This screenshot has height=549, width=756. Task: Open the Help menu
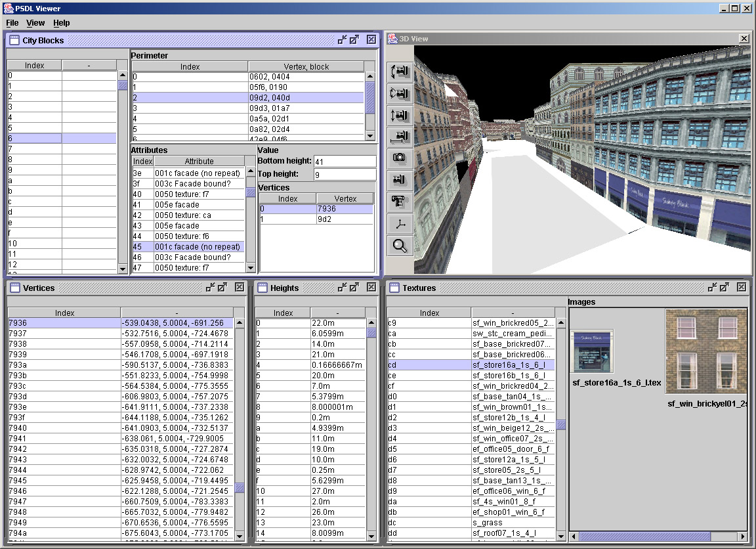pos(62,23)
